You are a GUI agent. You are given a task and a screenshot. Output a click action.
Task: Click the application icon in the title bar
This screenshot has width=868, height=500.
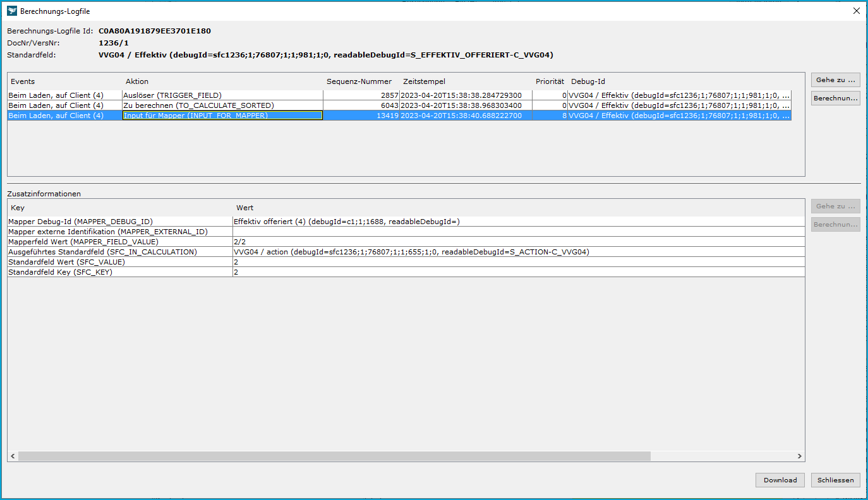(11, 11)
